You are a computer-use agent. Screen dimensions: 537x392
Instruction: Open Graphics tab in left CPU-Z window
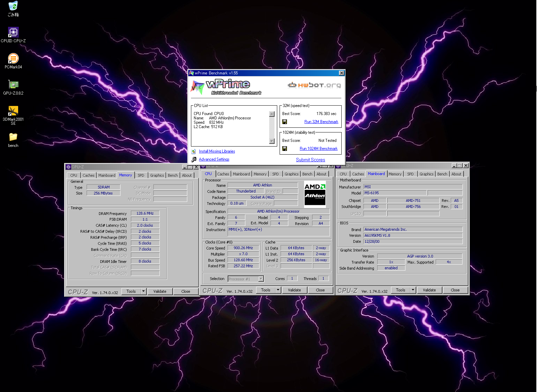click(x=157, y=175)
